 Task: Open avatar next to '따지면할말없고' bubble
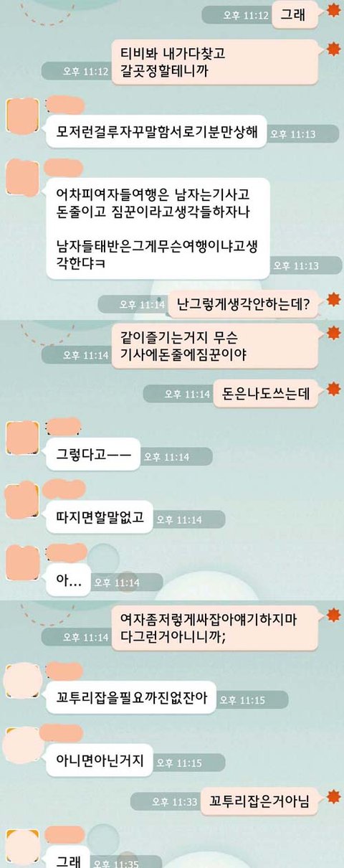22,500
